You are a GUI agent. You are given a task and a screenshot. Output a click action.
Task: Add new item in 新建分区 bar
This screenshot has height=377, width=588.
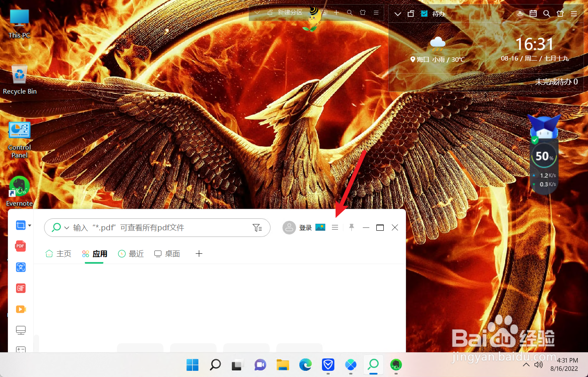(x=336, y=12)
